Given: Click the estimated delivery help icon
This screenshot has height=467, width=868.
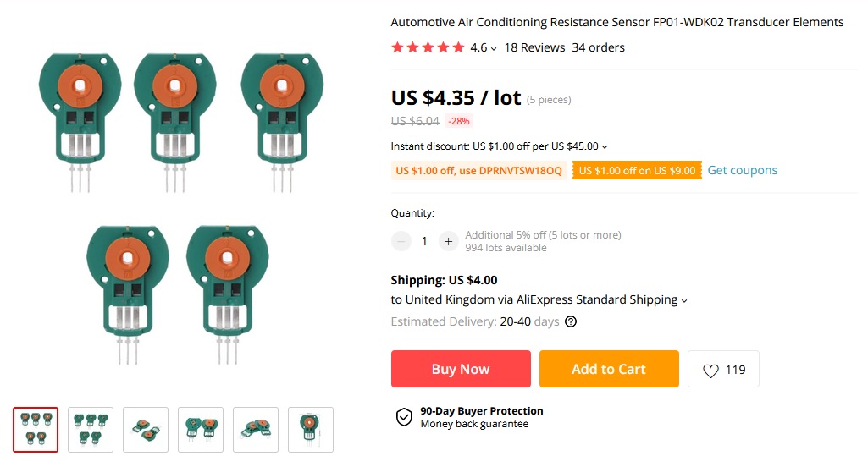Looking at the screenshot, I should pyautogui.click(x=571, y=321).
